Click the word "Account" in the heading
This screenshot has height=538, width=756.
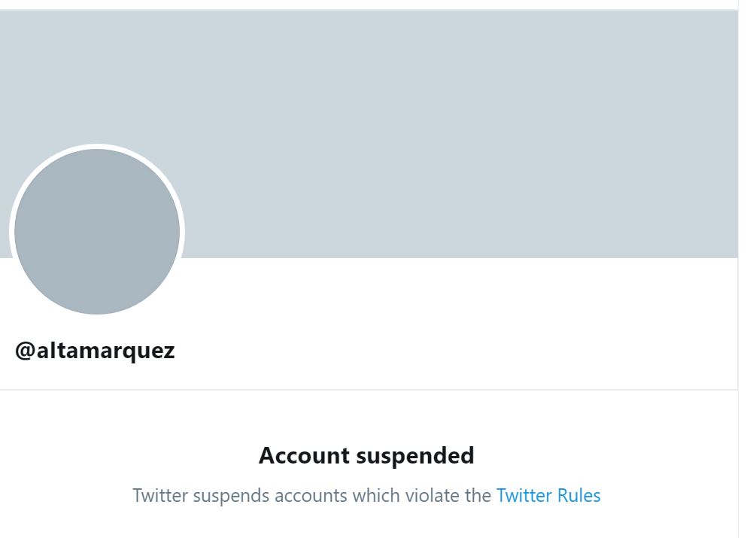304,456
